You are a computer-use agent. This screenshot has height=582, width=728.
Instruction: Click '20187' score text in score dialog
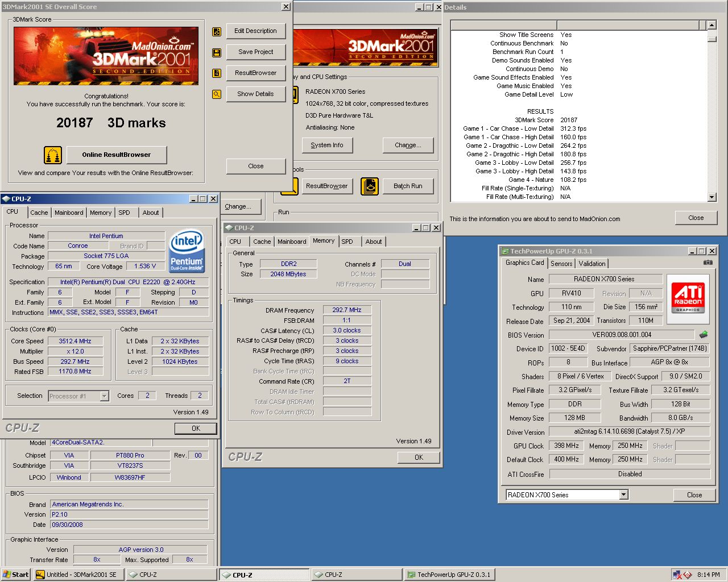coord(75,123)
